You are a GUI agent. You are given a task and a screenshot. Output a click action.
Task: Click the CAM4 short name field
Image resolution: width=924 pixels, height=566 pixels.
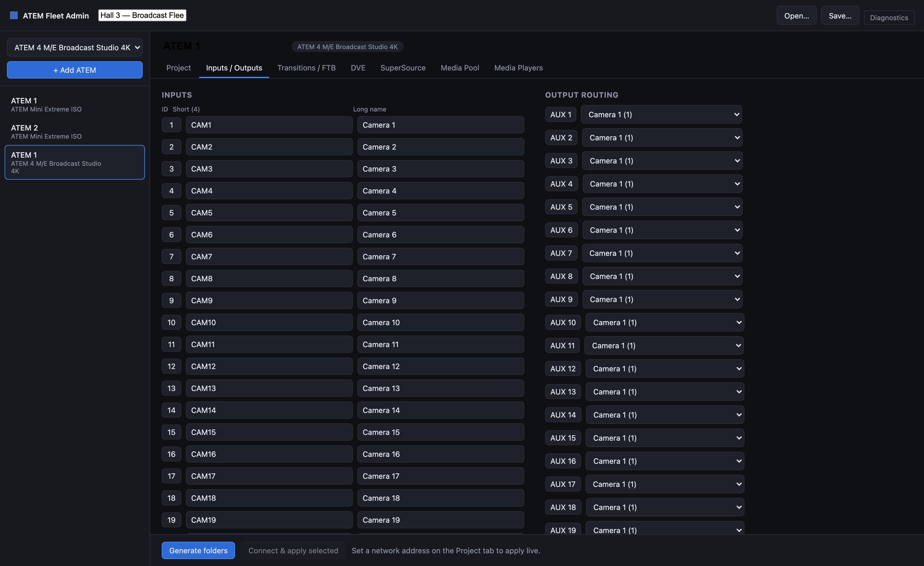click(x=269, y=191)
